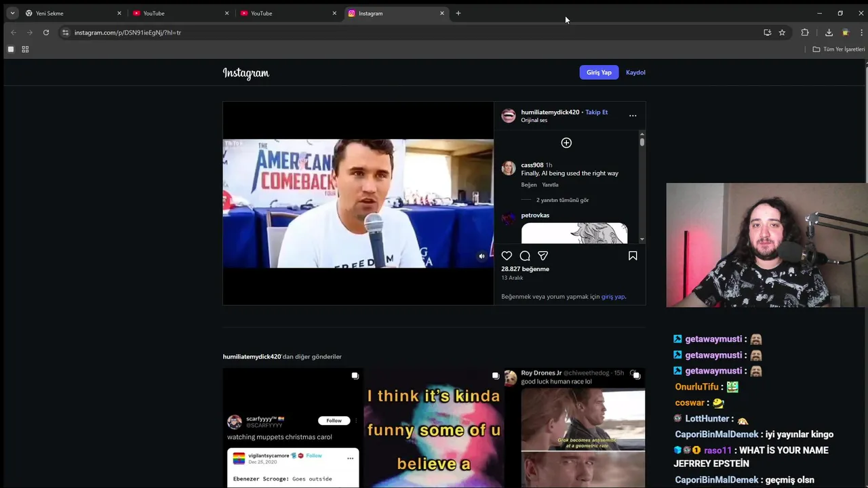Open Chrome three-dot menu
868x488 pixels.
click(x=861, y=33)
